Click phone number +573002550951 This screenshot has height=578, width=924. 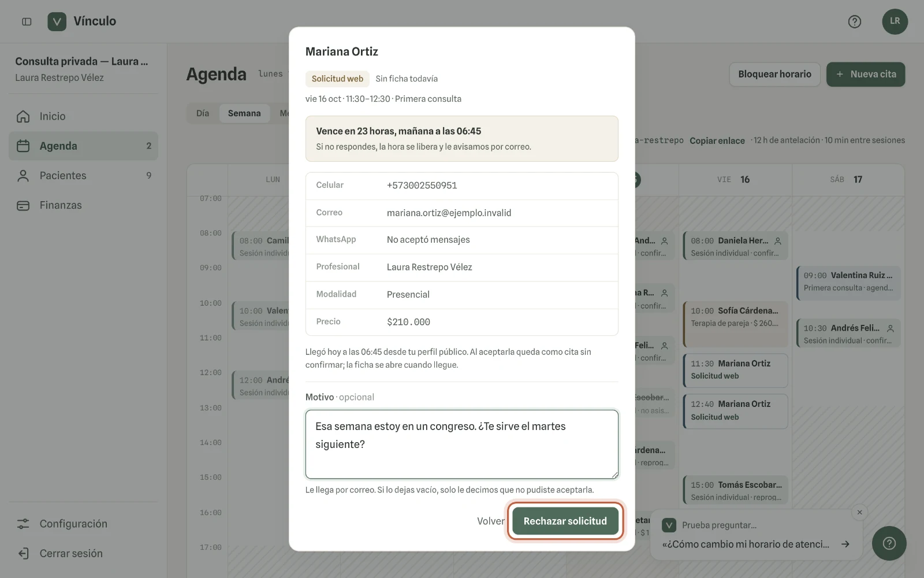pyautogui.click(x=422, y=186)
